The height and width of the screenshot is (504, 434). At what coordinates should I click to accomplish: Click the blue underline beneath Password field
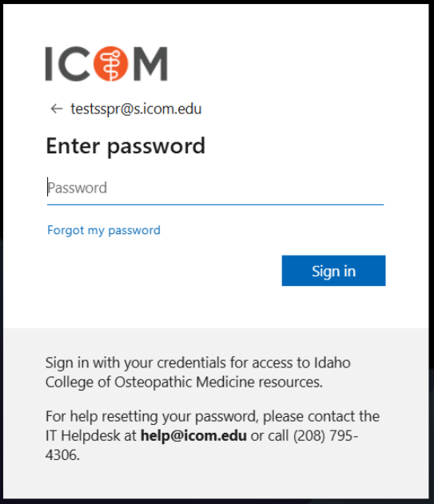(215, 204)
